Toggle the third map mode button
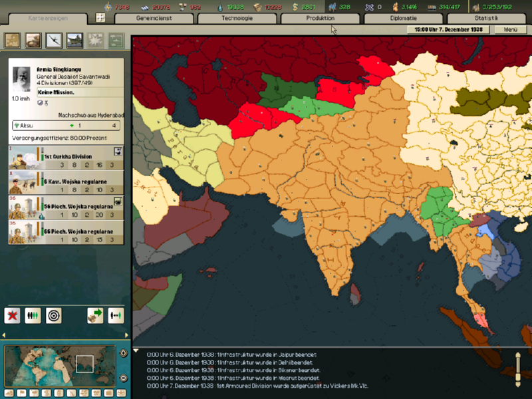 coord(34,393)
